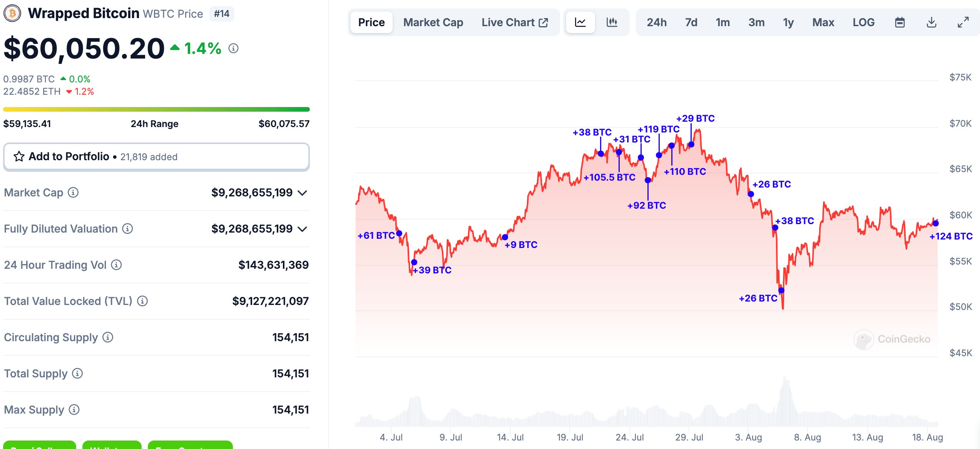Toggle LOG scale on chart
980x449 pixels.
click(x=863, y=22)
